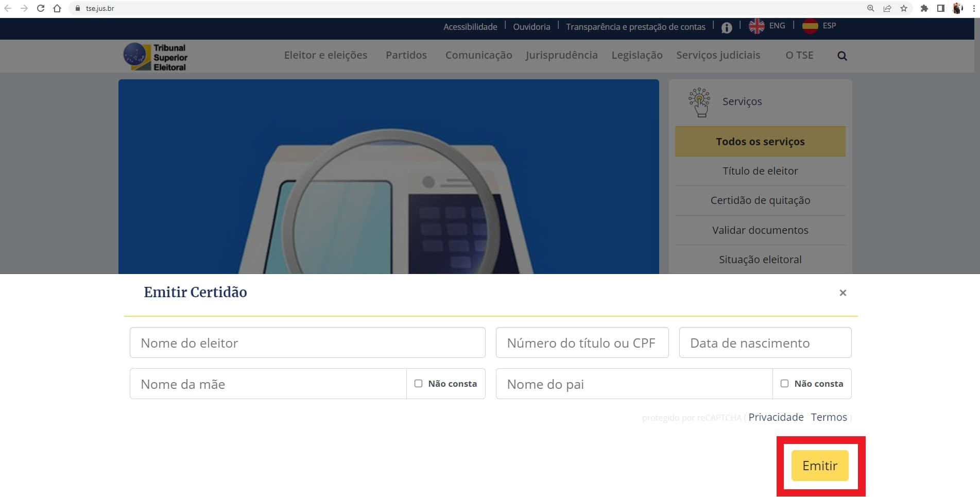
Task: Click the Nome do eleitor field
Action: tap(307, 342)
